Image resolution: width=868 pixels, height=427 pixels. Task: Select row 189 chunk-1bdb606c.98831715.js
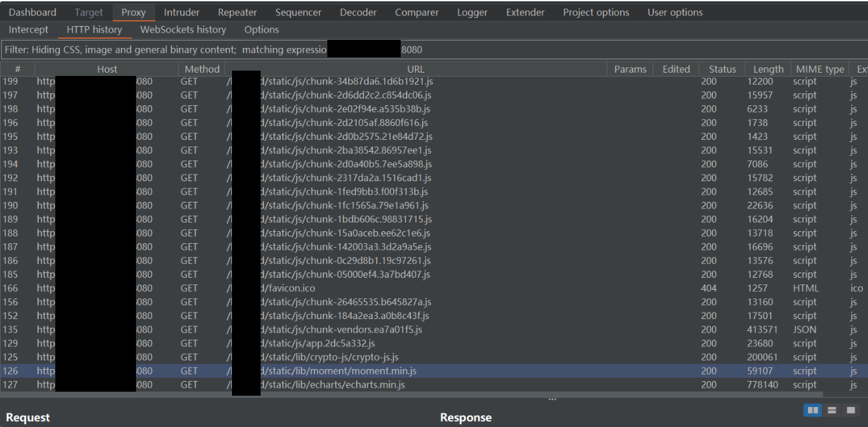tap(434, 219)
